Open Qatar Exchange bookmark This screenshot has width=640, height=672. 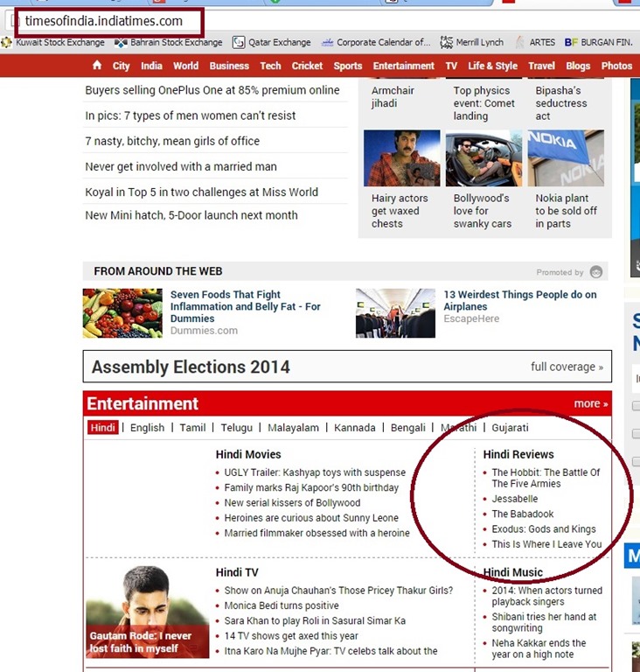[272, 42]
